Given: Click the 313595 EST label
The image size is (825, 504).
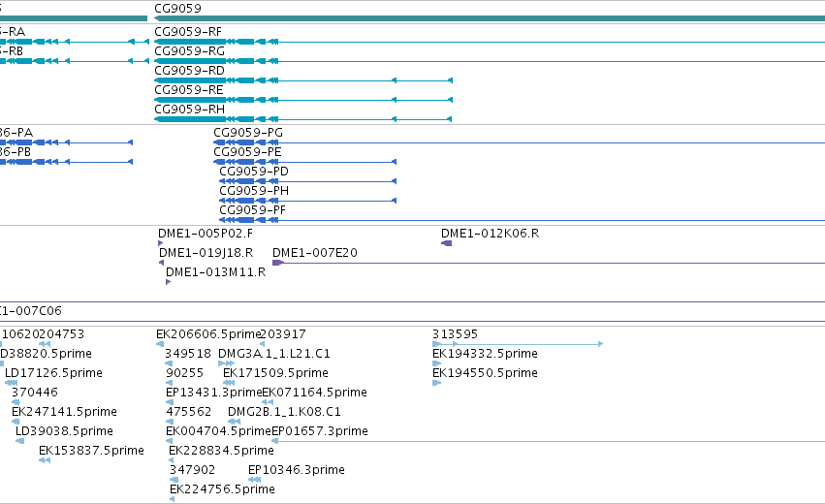Looking at the screenshot, I should (455, 334).
